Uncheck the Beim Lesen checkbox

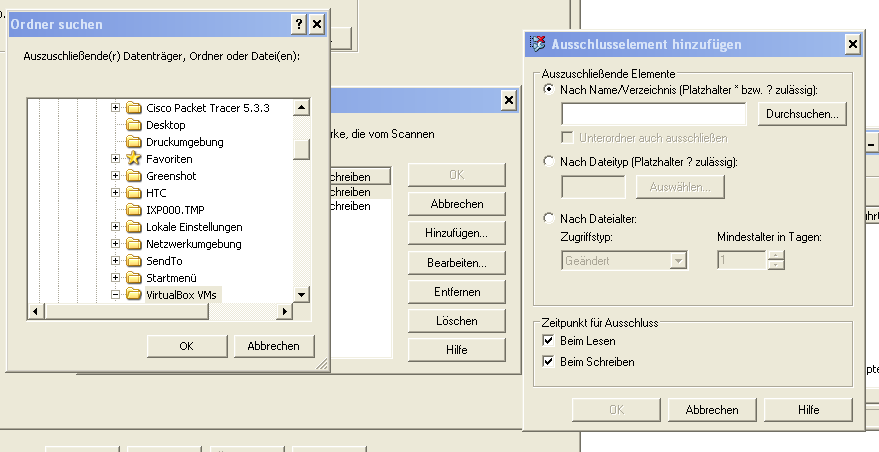[x=547, y=341]
